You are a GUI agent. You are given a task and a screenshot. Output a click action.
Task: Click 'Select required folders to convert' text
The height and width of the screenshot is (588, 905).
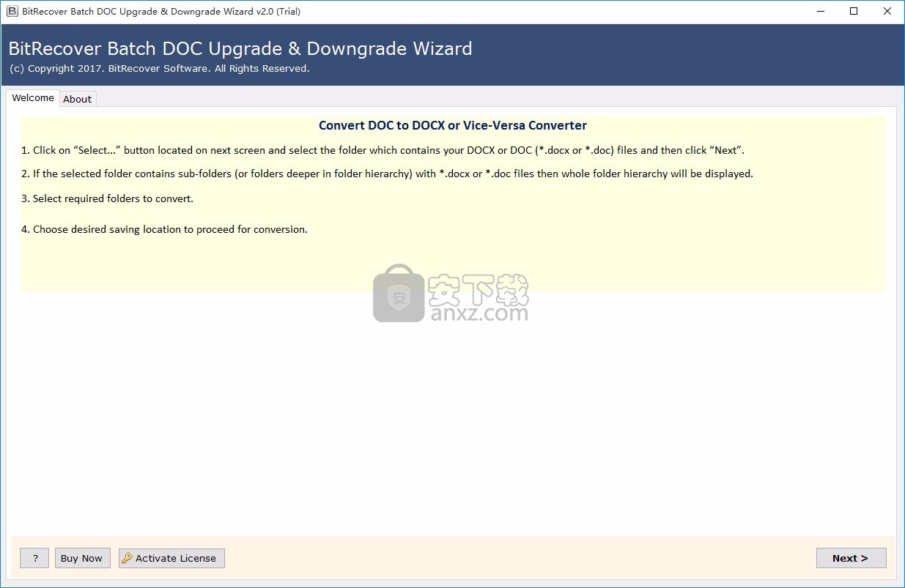(x=107, y=198)
